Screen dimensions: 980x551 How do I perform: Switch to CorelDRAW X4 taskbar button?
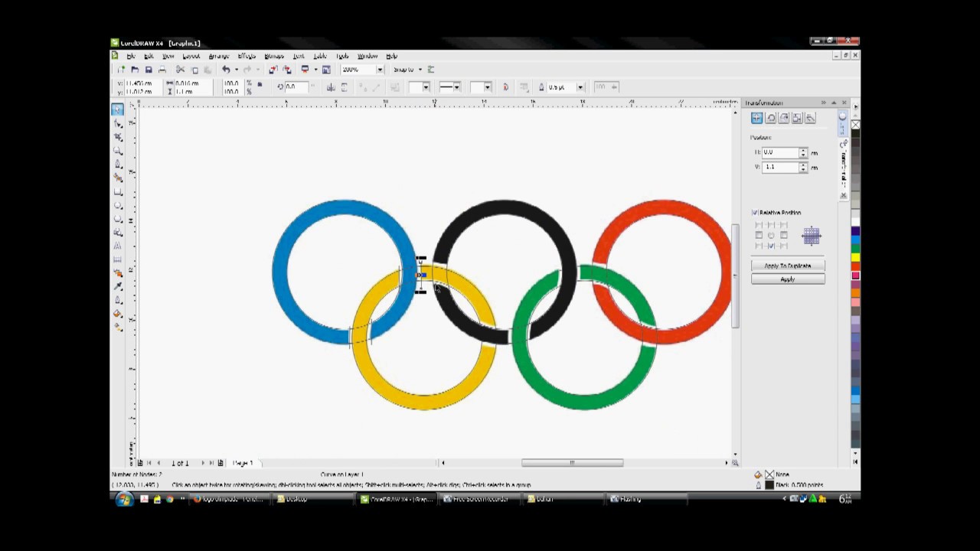(x=398, y=499)
